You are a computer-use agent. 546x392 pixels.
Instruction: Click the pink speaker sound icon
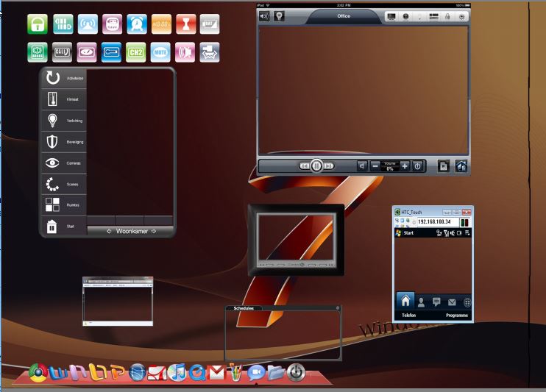click(185, 52)
